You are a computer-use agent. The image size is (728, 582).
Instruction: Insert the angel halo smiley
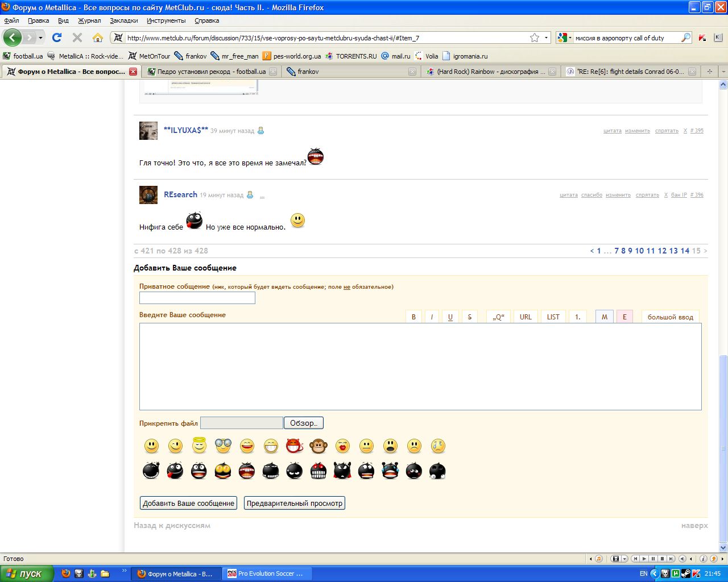coord(199,446)
